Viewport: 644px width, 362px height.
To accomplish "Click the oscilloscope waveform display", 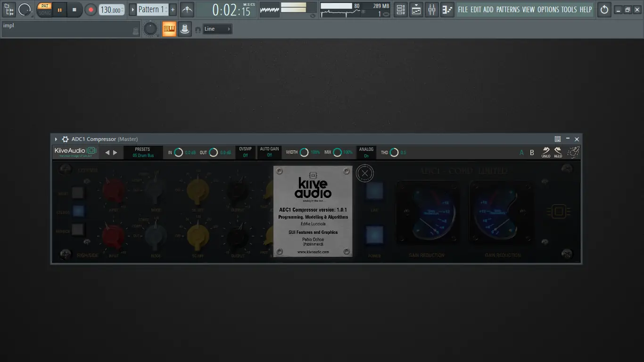I will 270,9.
